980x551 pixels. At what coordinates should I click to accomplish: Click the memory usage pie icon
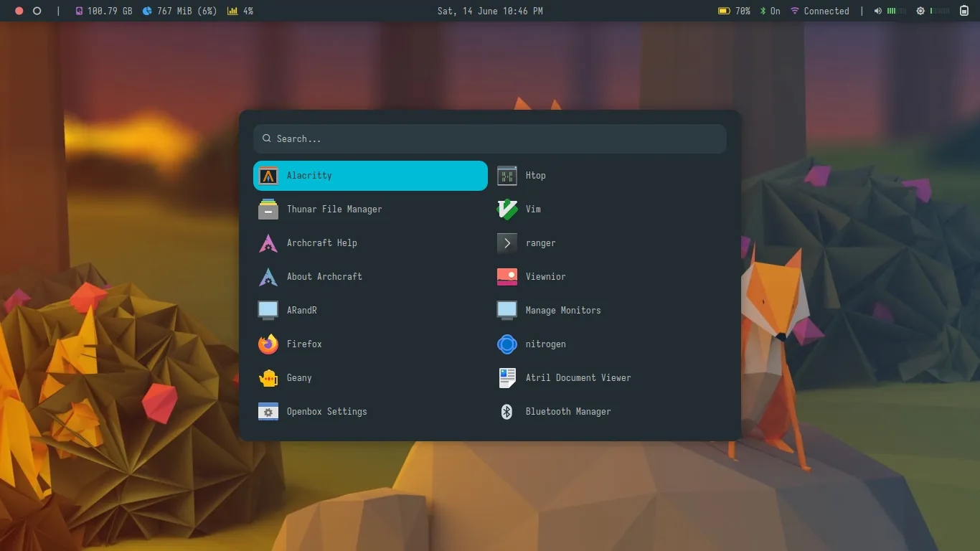pos(147,11)
